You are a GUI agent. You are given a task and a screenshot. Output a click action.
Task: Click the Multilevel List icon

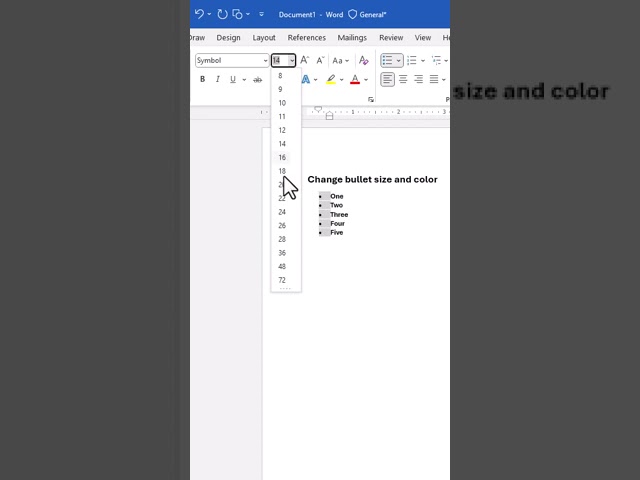click(x=436, y=60)
